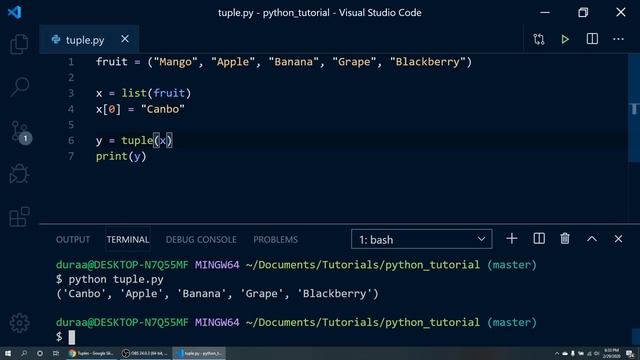Create a new terminal with plus icon

click(x=511, y=239)
